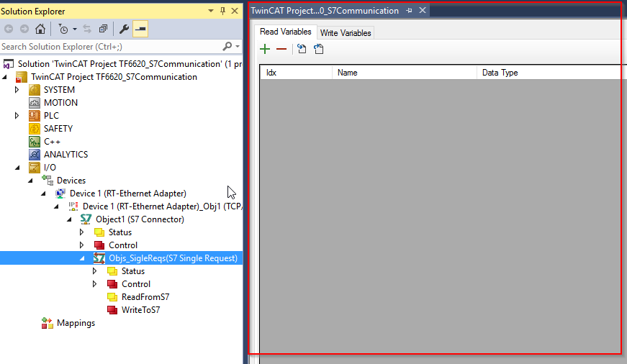The height and width of the screenshot is (364, 627).
Task: Select the MOTION tree item
Action: 60,103
